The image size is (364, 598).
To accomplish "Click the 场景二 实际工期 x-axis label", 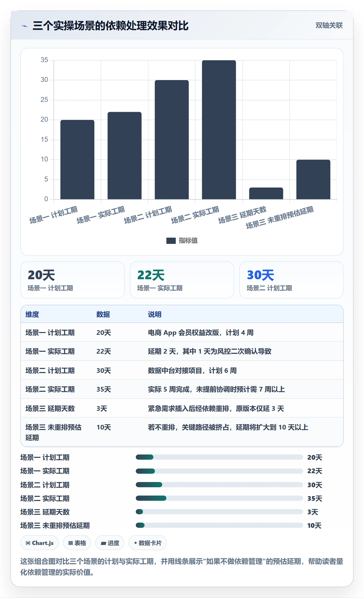I will click(x=195, y=215).
